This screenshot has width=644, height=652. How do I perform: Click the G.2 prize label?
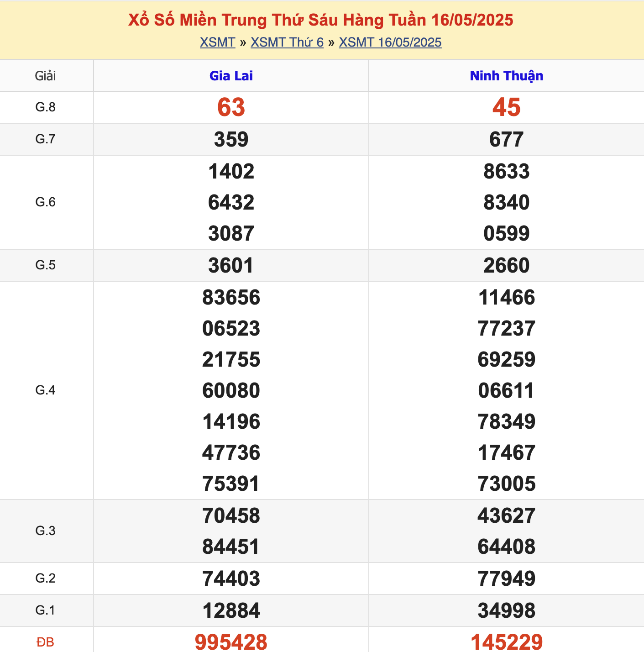[46, 578]
